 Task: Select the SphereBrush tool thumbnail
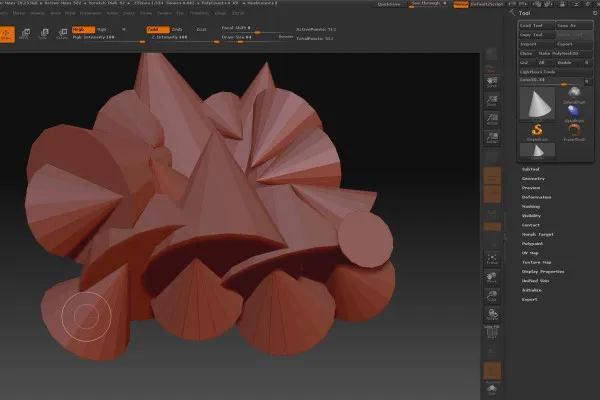pos(574,96)
